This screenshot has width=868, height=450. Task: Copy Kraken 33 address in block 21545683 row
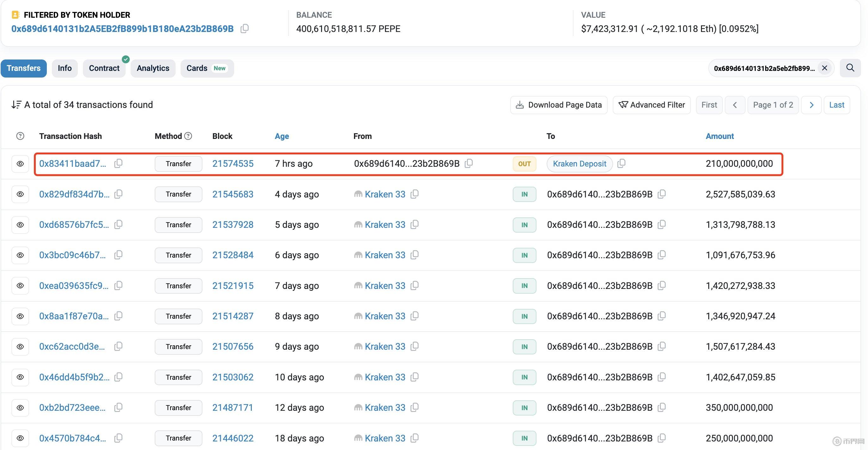pos(415,194)
